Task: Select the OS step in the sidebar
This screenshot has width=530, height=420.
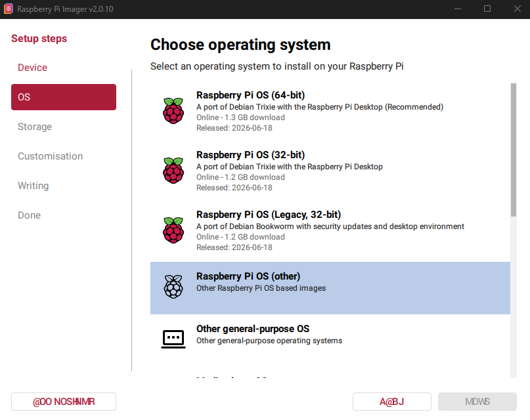Action: pyautogui.click(x=64, y=97)
